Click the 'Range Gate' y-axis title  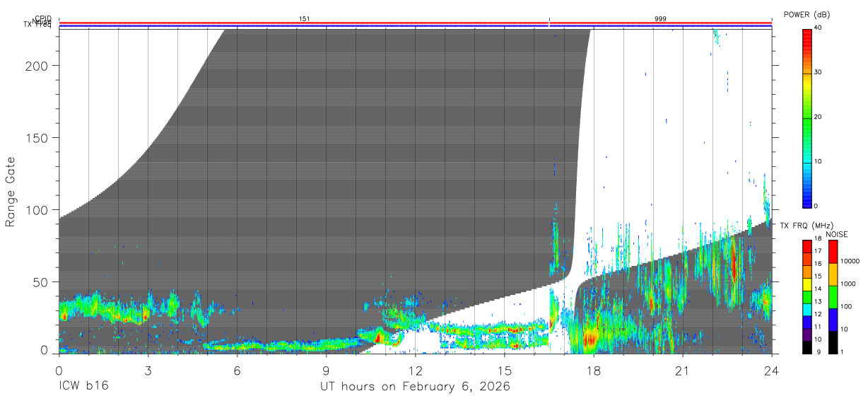point(11,192)
